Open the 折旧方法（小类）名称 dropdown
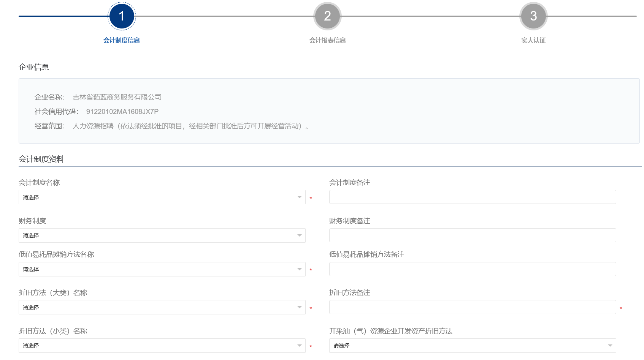Screen dimensions: 644x360 162,346
